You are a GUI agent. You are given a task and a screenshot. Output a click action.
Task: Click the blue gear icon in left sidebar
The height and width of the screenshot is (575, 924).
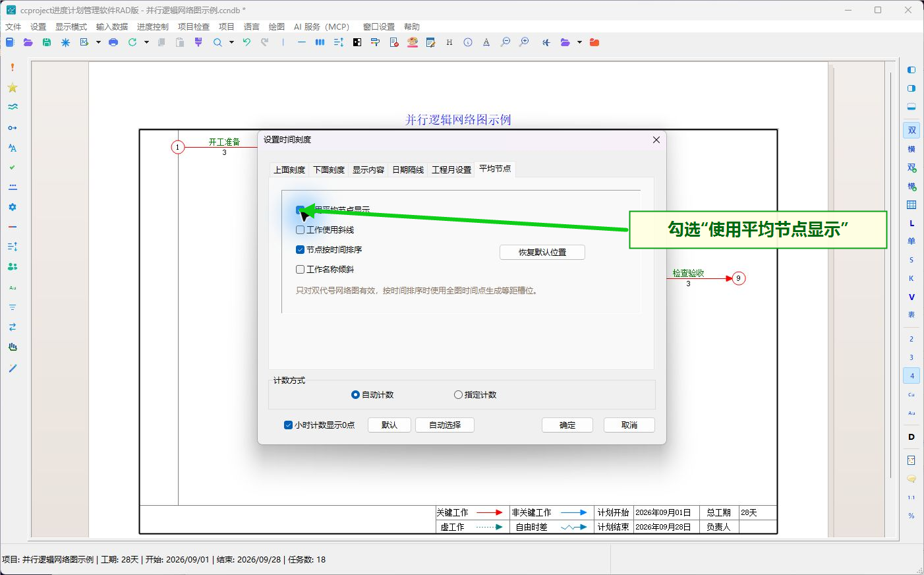[x=13, y=207]
